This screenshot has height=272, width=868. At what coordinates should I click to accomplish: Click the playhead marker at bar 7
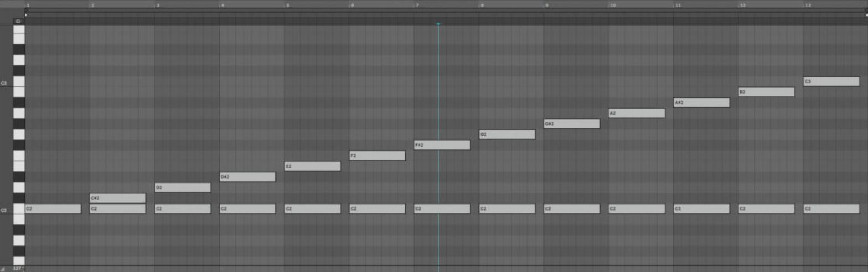pos(438,24)
